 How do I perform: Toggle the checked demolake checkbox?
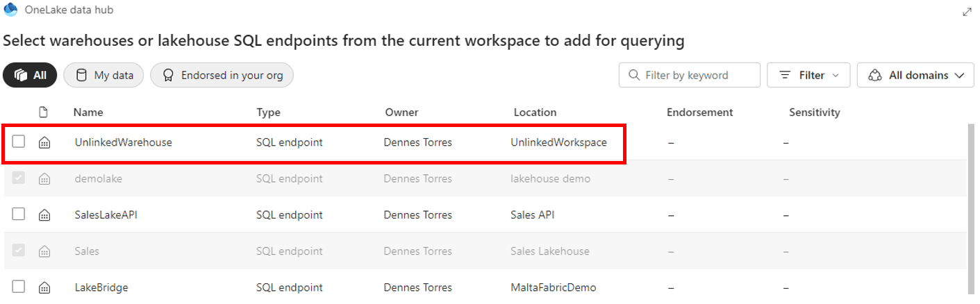coord(19,178)
